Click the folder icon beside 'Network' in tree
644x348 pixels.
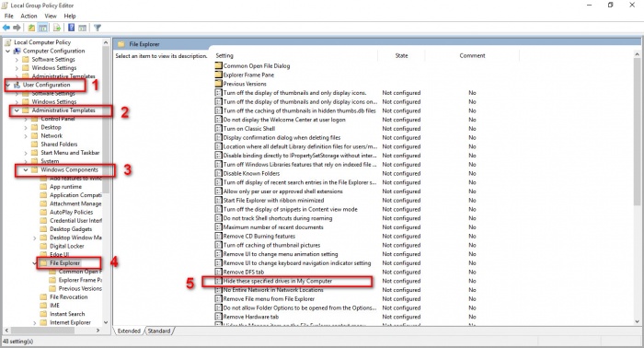pyautogui.click(x=35, y=135)
